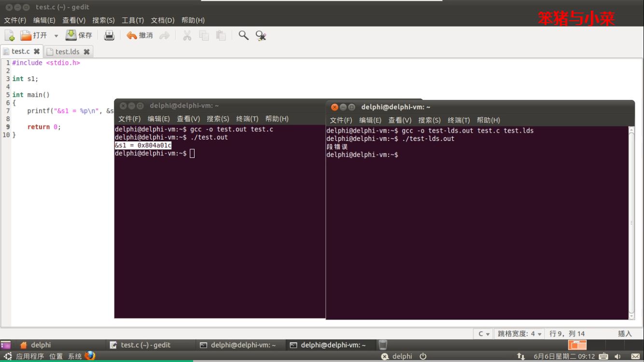644x362 pixels.
Task: Click #include <stdio.h> line in editor
Action: (x=46, y=63)
